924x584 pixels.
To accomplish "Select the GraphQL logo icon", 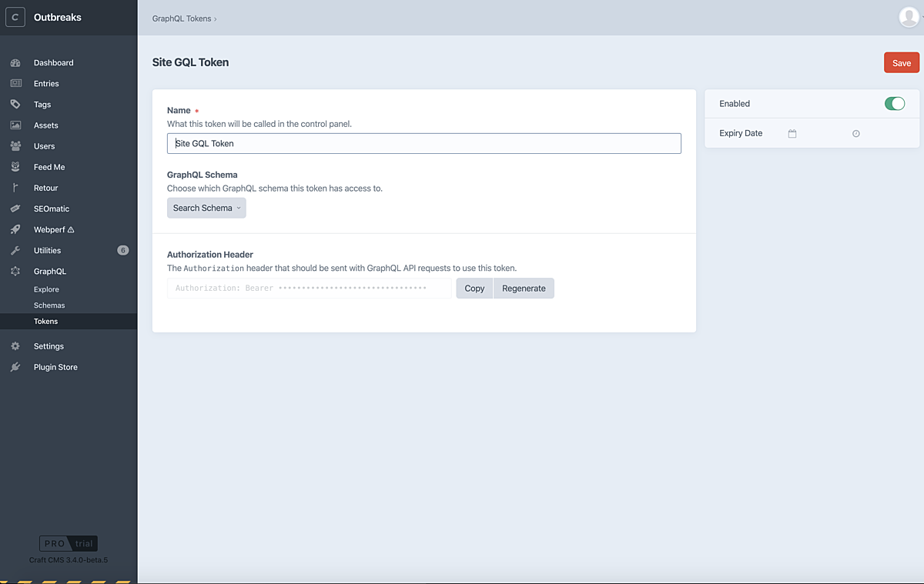I will coord(15,271).
